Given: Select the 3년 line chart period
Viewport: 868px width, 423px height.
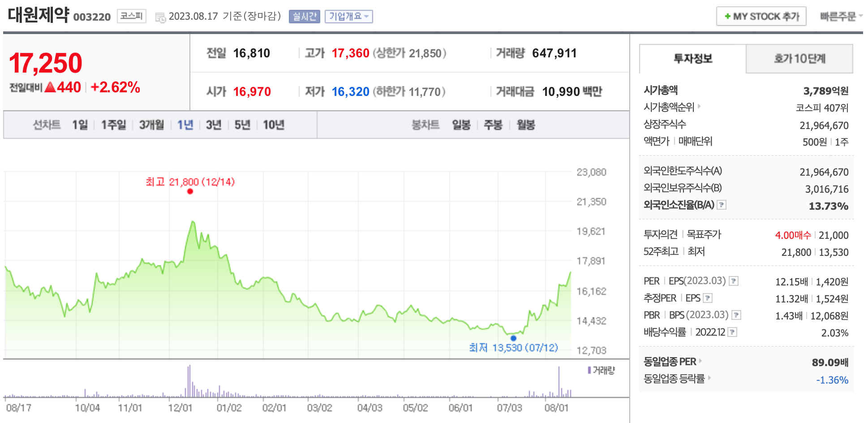Looking at the screenshot, I should click(x=214, y=125).
